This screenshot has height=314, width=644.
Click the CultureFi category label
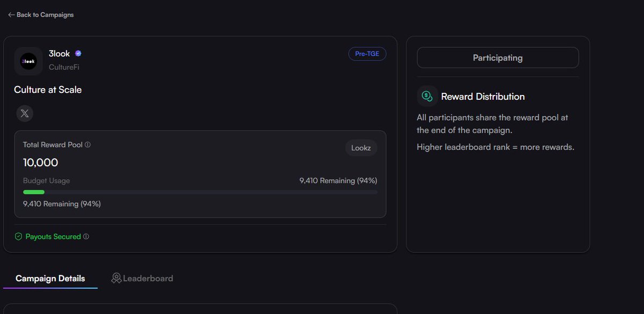64,67
